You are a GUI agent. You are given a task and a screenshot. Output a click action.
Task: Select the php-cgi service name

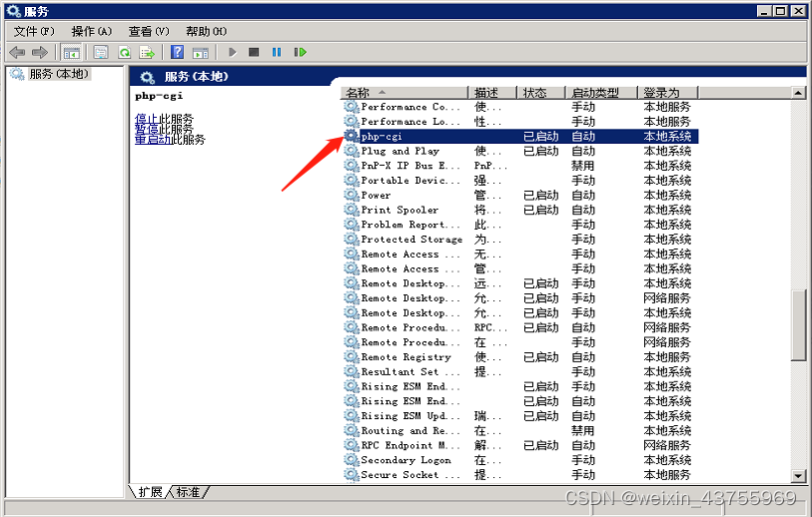tap(382, 136)
